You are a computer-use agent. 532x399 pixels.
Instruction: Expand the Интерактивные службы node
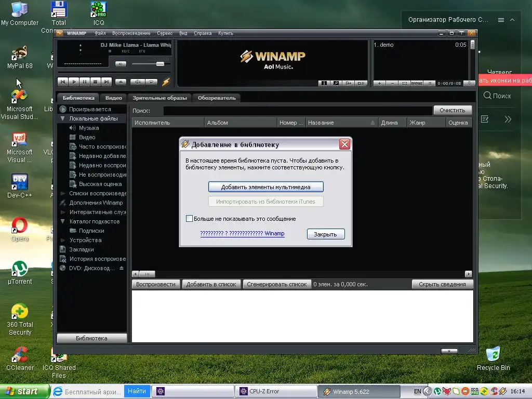pos(63,212)
